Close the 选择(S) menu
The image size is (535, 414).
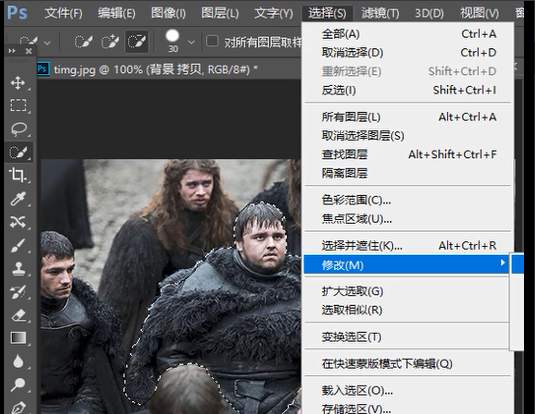coord(327,13)
